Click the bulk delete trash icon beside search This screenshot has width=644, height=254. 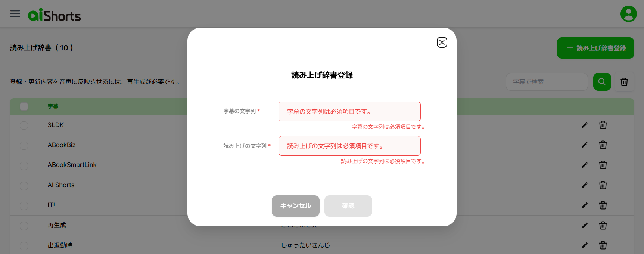[624, 82]
